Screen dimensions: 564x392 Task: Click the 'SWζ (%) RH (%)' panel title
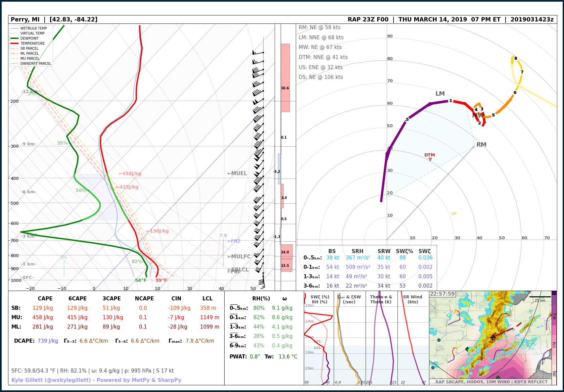pyautogui.click(x=320, y=299)
